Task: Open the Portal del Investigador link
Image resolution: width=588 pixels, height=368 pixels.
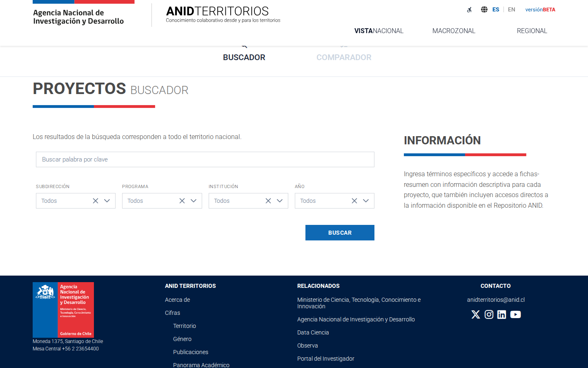Action: 326,359
